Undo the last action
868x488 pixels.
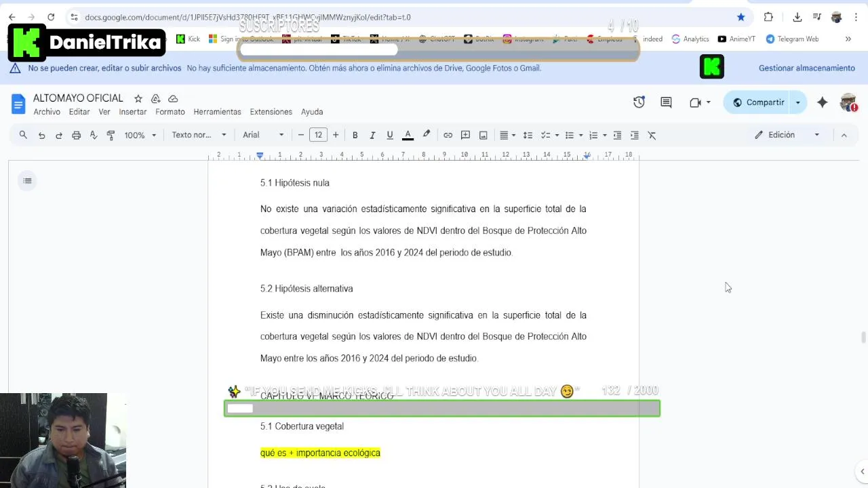tap(41, 135)
